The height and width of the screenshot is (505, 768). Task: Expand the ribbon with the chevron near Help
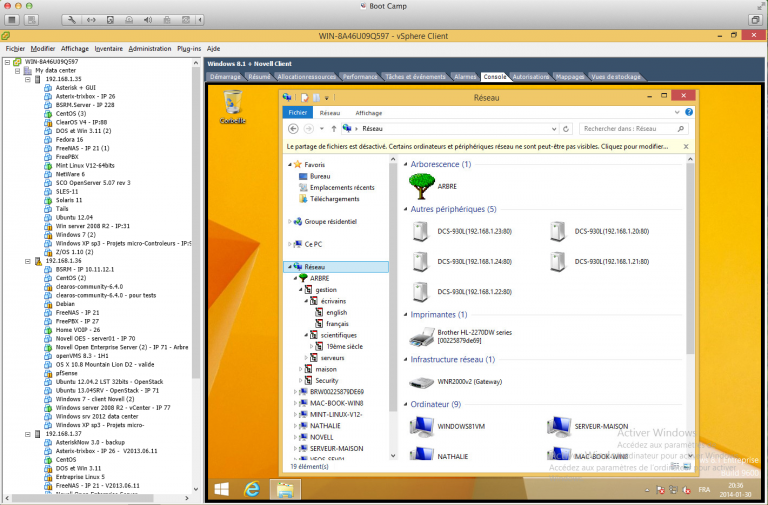(x=677, y=112)
